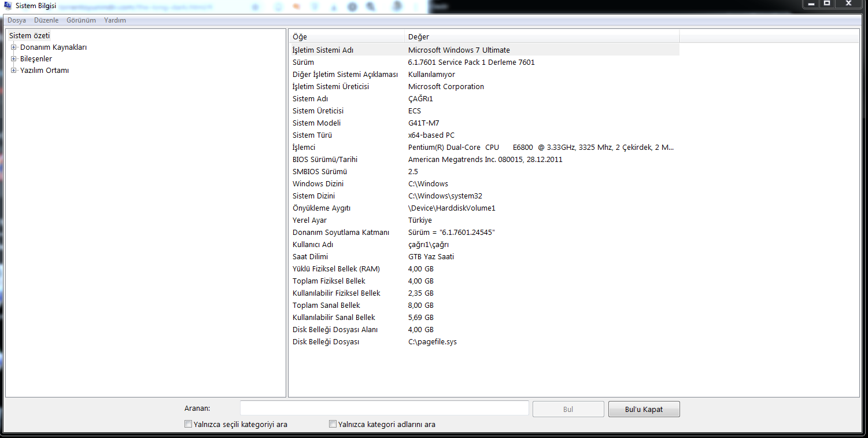
Task: Select Disk Belleği Dosyası Alanı row
Action: click(x=484, y=330)
